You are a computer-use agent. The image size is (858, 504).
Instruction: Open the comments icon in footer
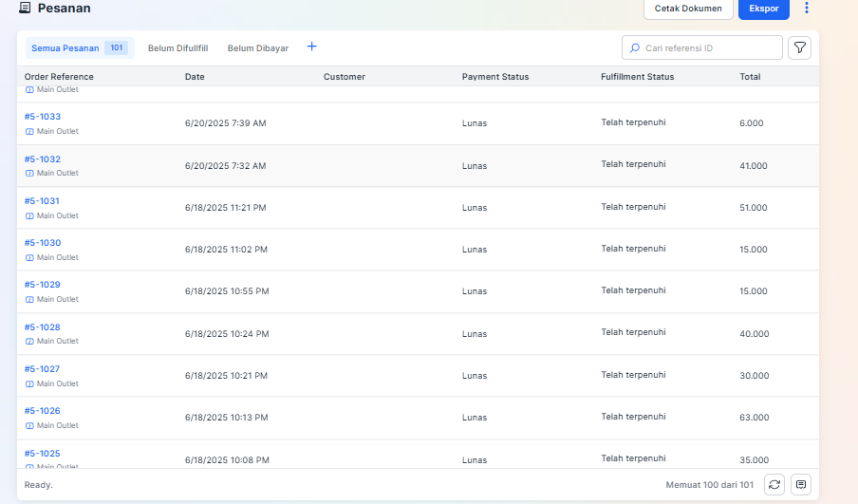tap(801, 484)
